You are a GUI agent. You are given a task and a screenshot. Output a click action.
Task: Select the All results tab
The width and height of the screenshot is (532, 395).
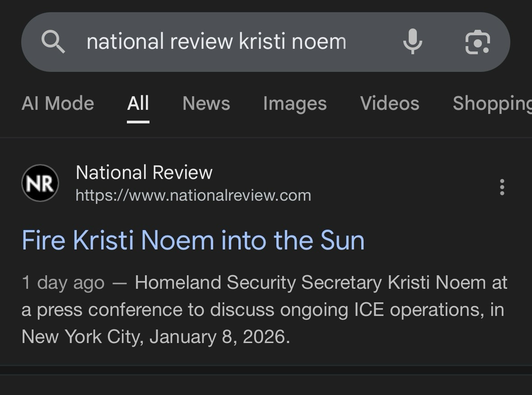(138, 103)
